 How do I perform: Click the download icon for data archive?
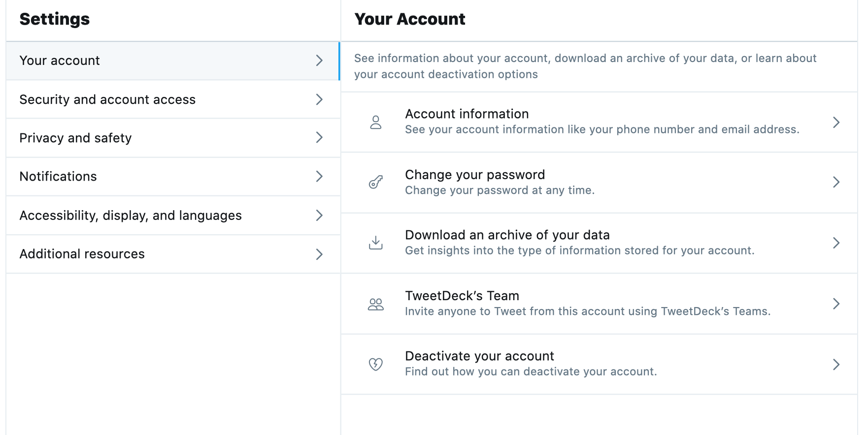[x=376, y=243]
